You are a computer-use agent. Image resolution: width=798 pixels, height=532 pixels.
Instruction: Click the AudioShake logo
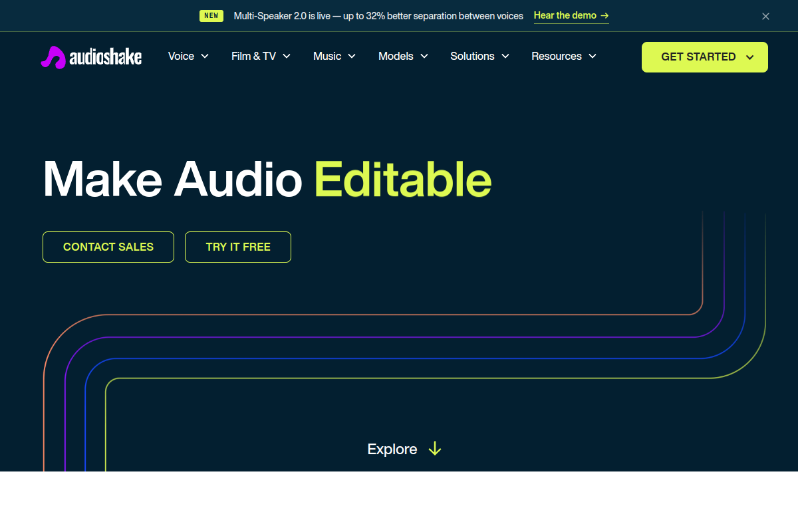point(91,57)
